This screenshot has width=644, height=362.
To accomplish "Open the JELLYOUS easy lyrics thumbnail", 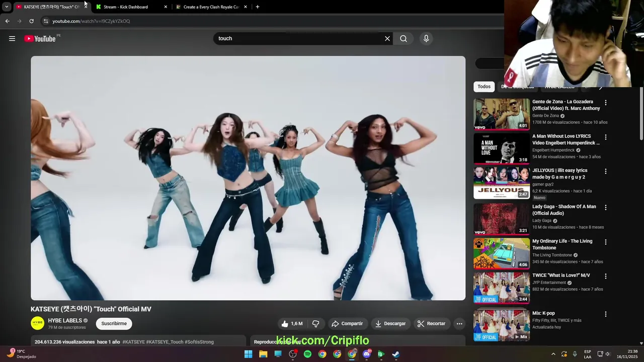I will point(502,183).
